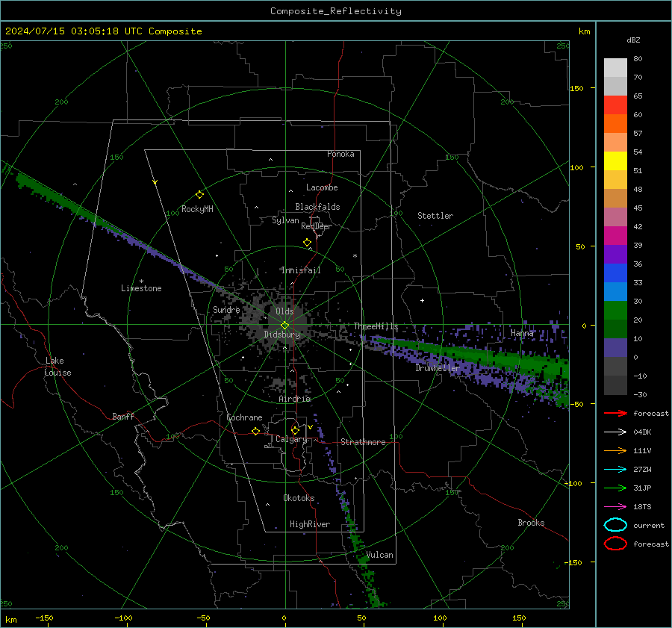Click the yellow diamond marker below Cochrane
Viewport: 672px width, 628px height.
(255, 431)
